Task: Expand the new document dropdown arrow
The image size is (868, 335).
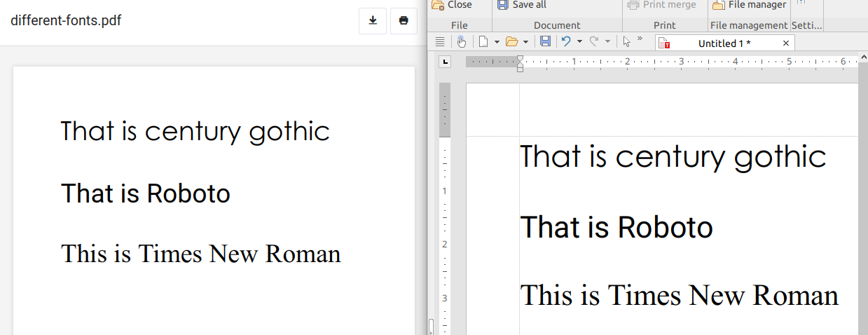Action: click(497, 42)
